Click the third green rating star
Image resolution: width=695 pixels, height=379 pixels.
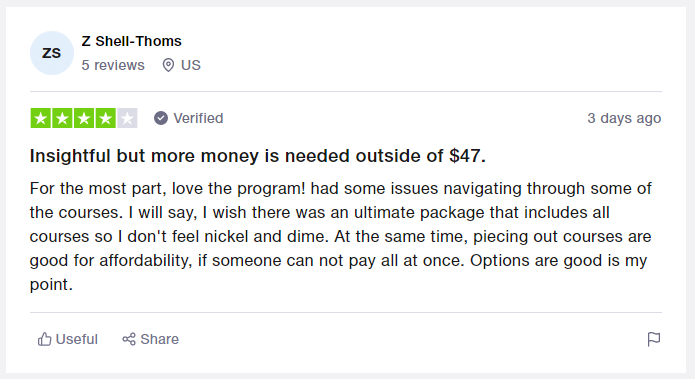click(84, 118)
